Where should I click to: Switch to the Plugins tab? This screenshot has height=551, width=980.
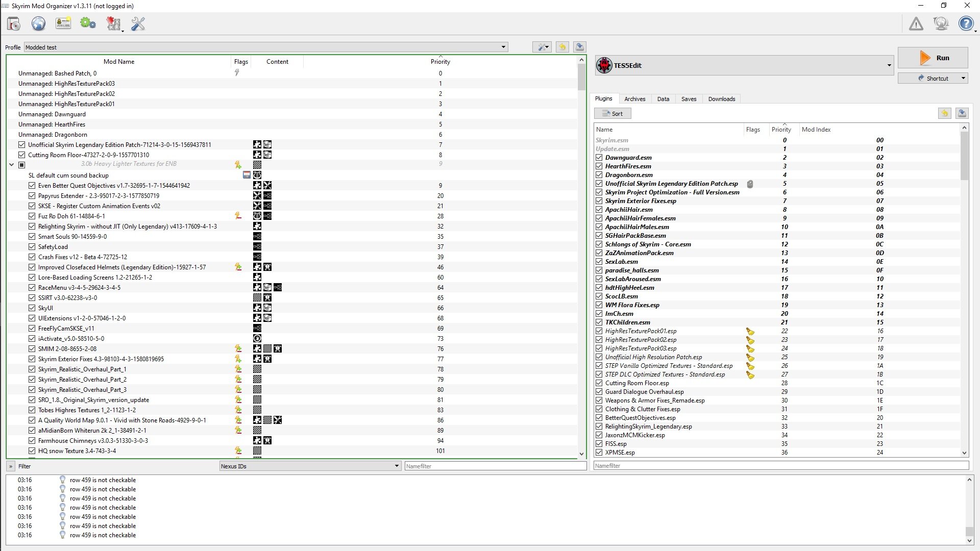[603, 98]
